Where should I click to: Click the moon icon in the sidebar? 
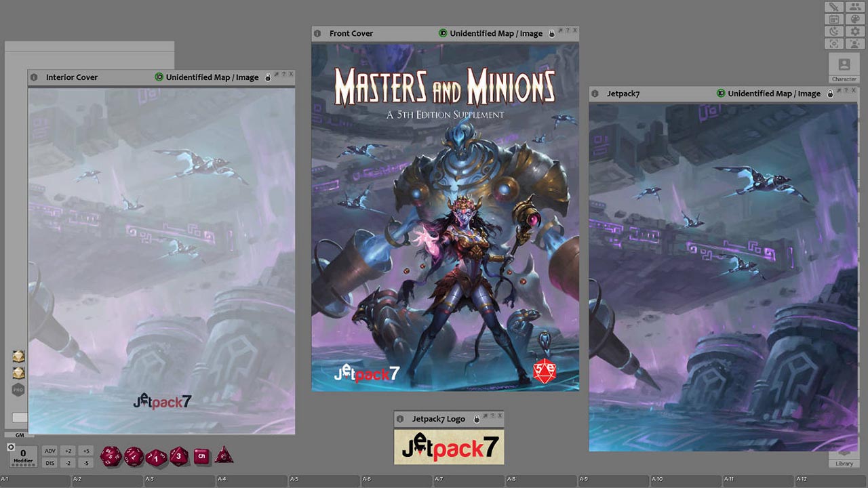tap(834, 31)
